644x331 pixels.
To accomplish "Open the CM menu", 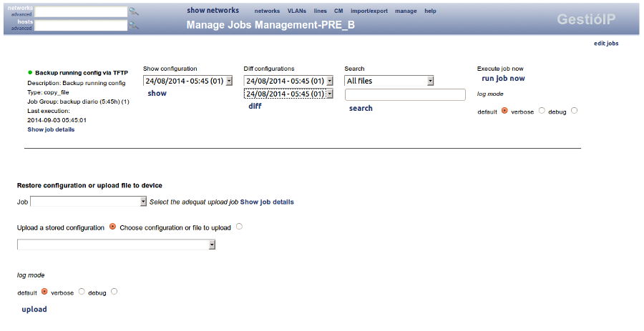I will [x=338, y=11].
